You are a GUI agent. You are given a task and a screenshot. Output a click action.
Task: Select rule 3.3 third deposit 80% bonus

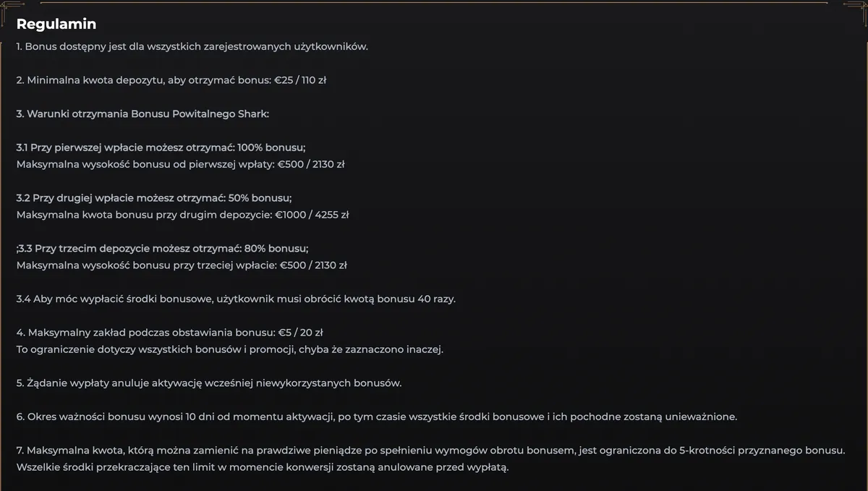tap(162, 248)
